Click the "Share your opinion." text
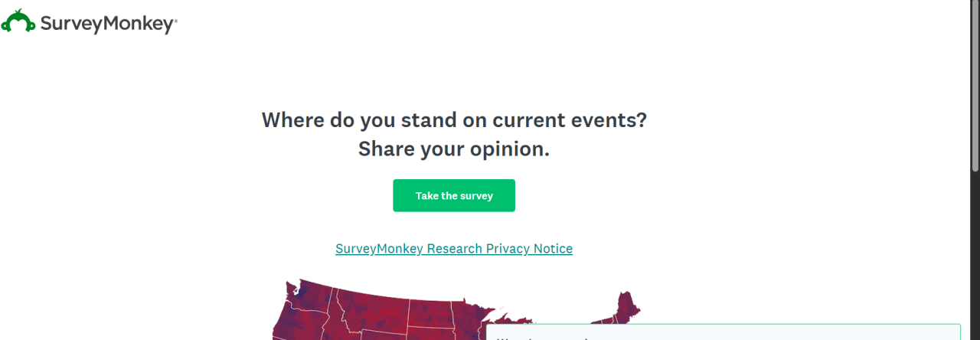The height and width of the screenshot is (340, 980). pos(454,149)
